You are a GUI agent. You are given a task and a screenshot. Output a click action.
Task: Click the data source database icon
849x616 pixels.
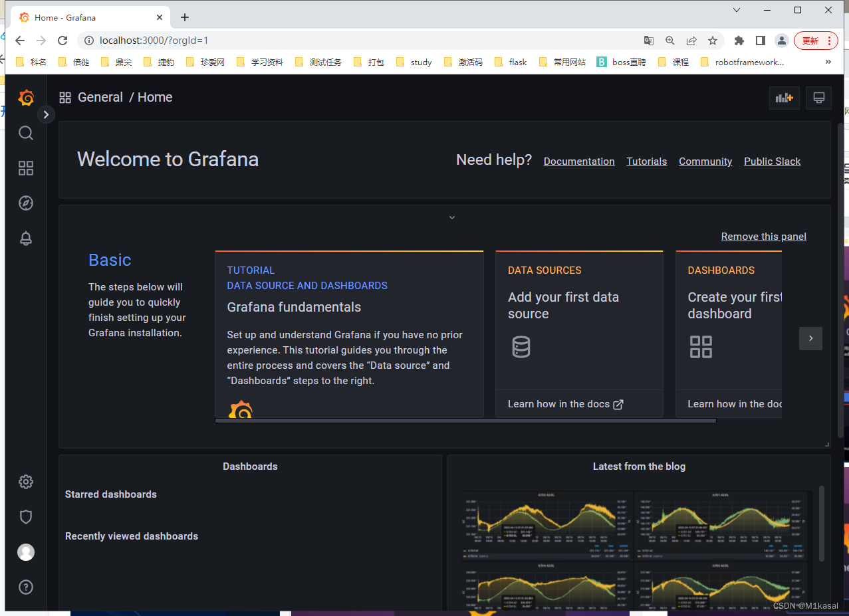pyautogui.click(x=521, y=347)
